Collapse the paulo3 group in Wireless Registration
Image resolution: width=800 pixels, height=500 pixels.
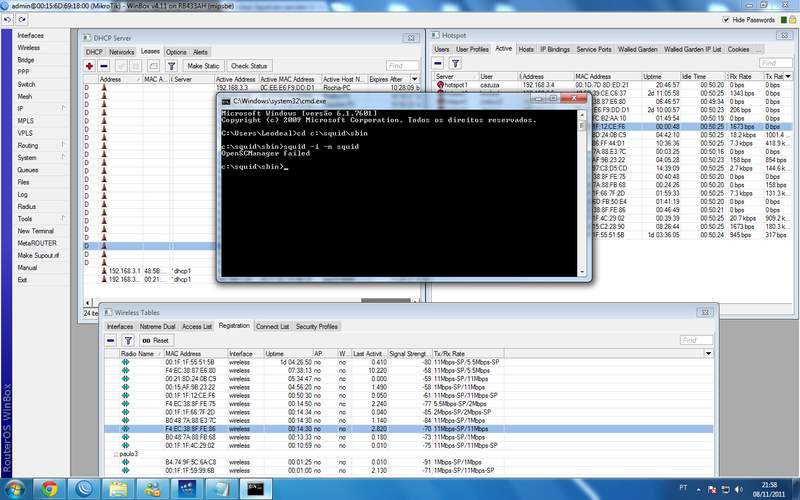(x=116, y=454)
